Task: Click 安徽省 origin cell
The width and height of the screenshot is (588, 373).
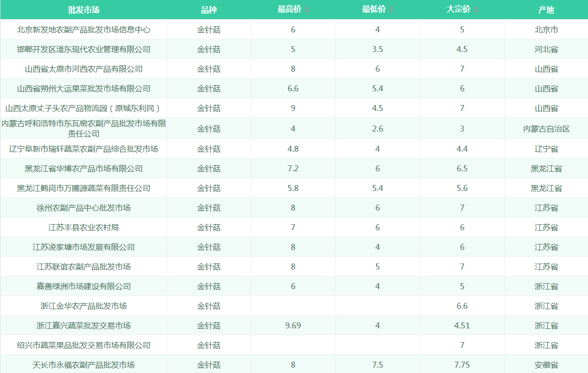Action: 546,365
